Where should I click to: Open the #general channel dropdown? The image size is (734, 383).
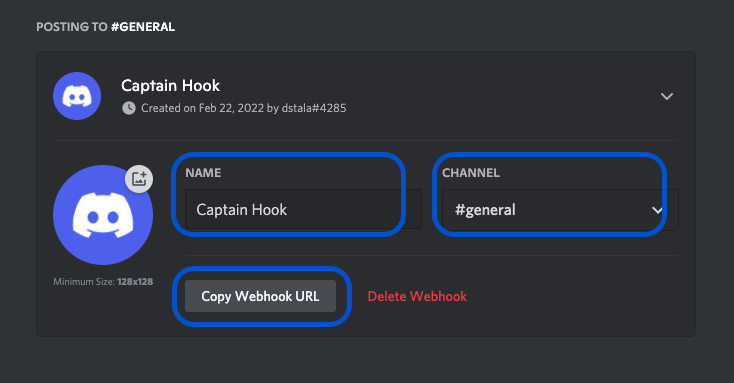[x=560, y=210]
